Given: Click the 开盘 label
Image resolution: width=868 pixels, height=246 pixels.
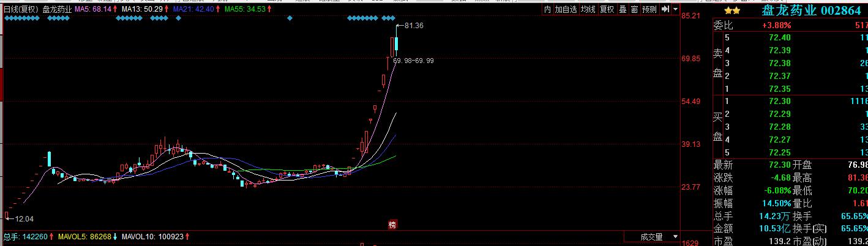Looking at the screenshot, I should pos(803,165).
